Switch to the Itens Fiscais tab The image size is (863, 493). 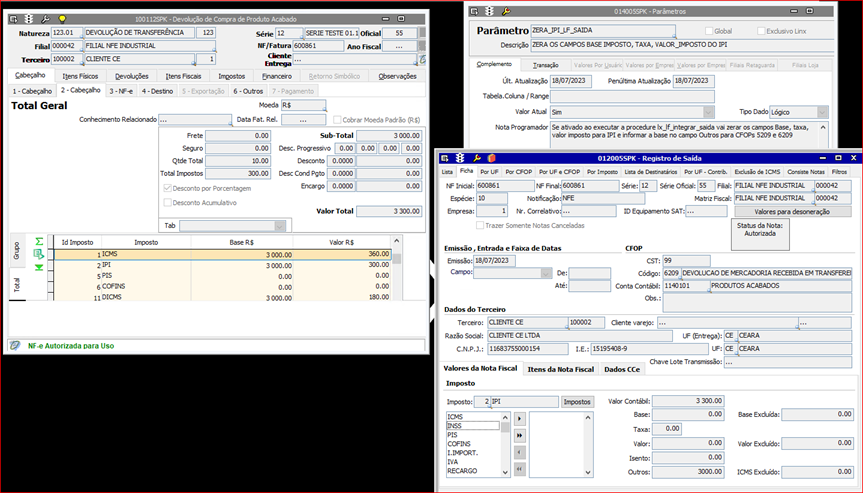click(x=184, y=76)
